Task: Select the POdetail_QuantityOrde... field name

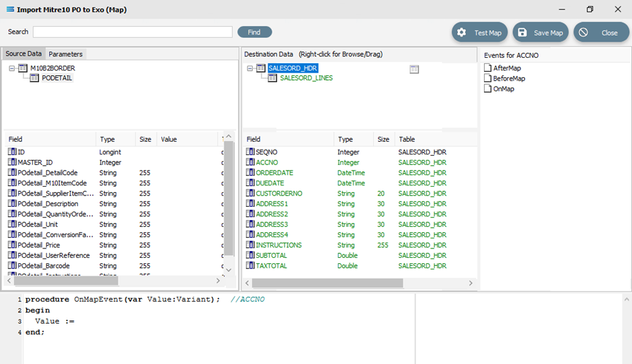Action: 56,214
